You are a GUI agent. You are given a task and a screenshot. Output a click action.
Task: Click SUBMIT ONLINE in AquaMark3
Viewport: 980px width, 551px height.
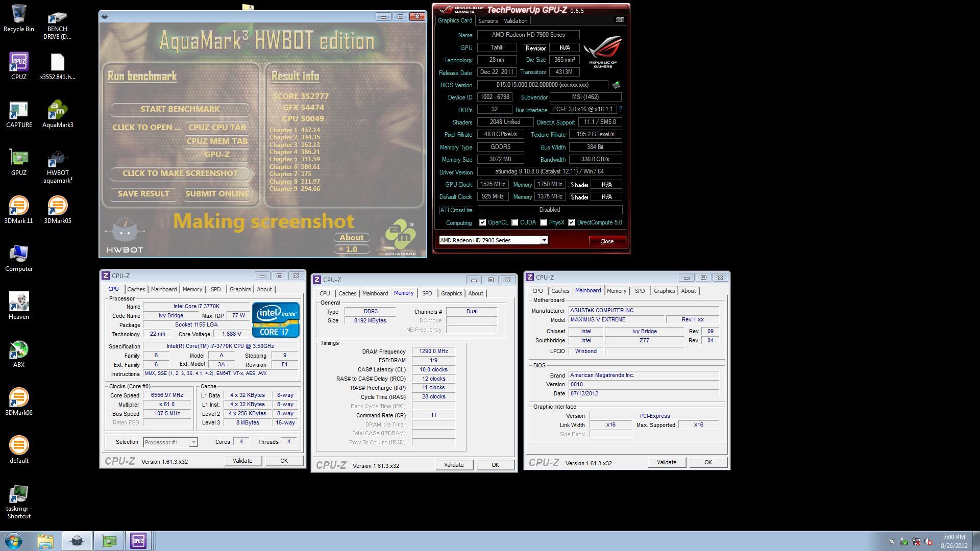click(x=217, y=194)
